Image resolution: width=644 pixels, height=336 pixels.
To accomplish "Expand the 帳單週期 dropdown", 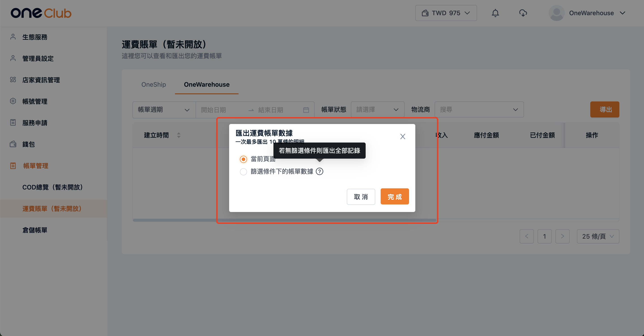I will click(x=164, y=110).
